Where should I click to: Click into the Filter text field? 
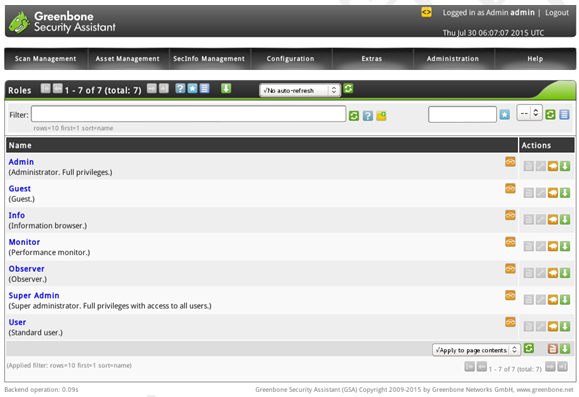[x=188, y=114]
